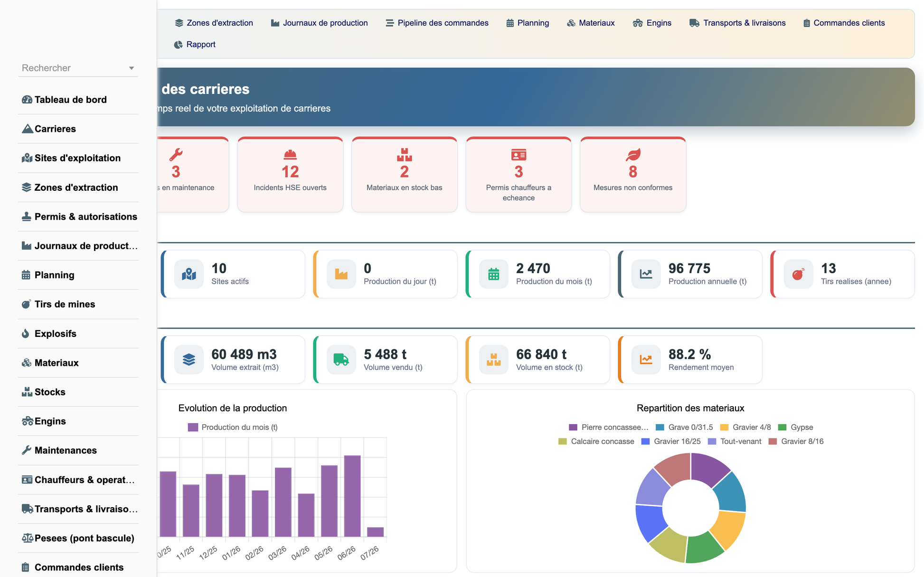Image resolution: width=924 pixels, height=577 pixels.
Task: Click the sidebar Materiaux cubes icon
Action: 27,363
